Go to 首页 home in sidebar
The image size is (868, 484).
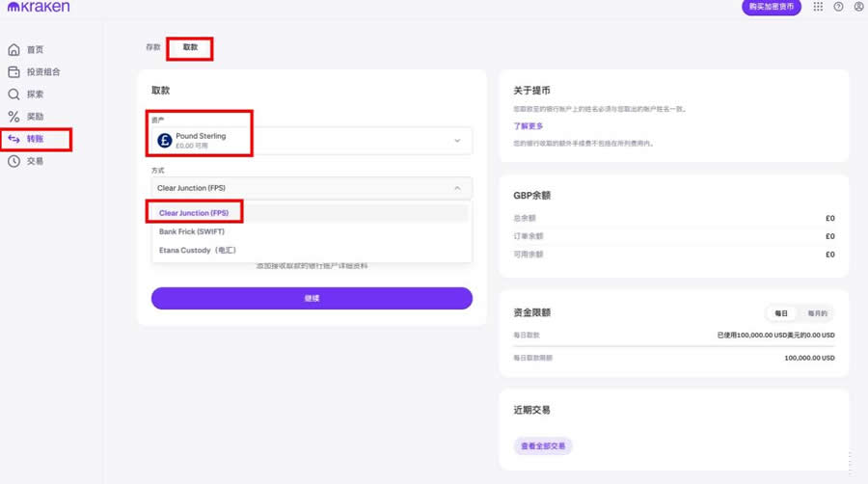tap(35, 49)
